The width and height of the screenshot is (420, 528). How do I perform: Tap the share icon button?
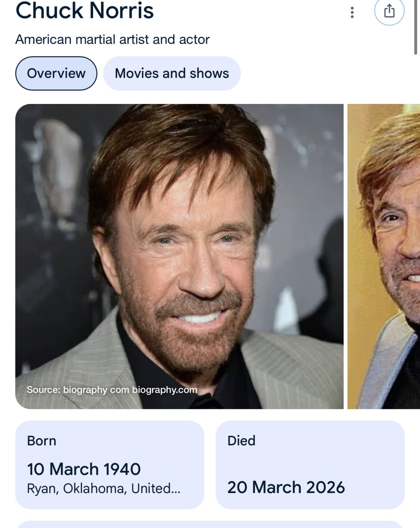(389, 11)
